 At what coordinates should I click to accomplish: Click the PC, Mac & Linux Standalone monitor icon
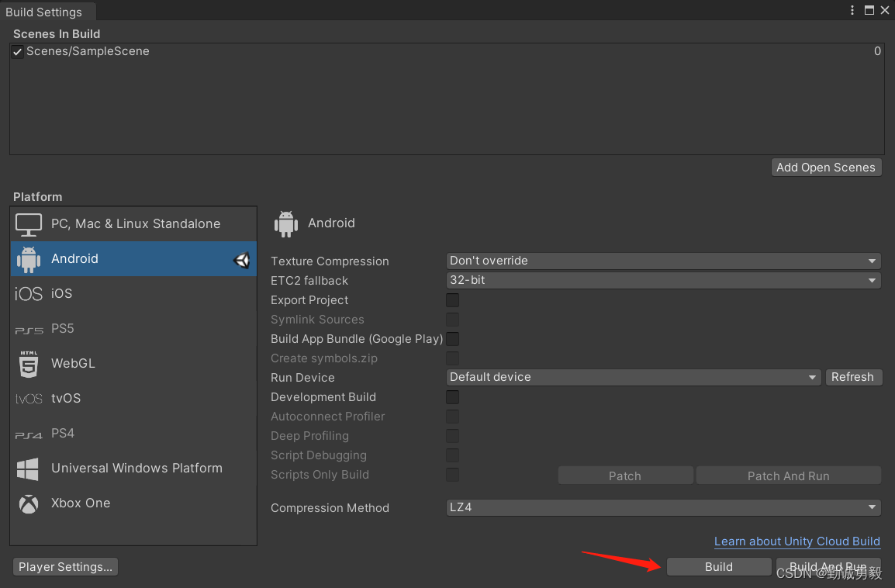click(29, 224)
